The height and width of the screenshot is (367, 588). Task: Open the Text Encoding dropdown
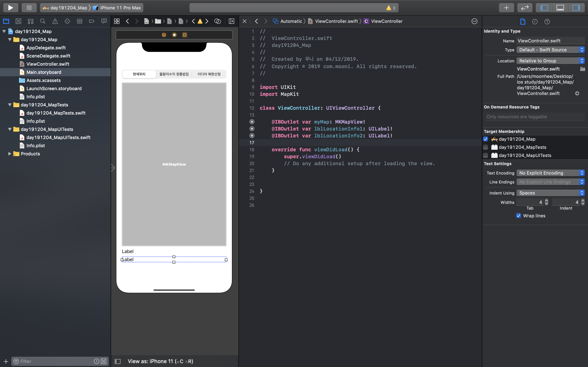(550, 173)
